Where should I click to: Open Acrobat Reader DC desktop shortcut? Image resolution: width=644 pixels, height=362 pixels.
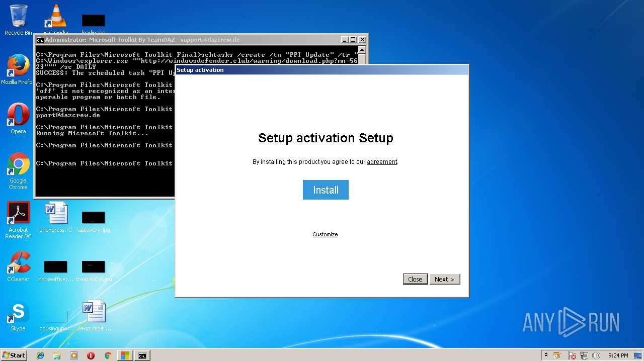(x=19, y=220)
